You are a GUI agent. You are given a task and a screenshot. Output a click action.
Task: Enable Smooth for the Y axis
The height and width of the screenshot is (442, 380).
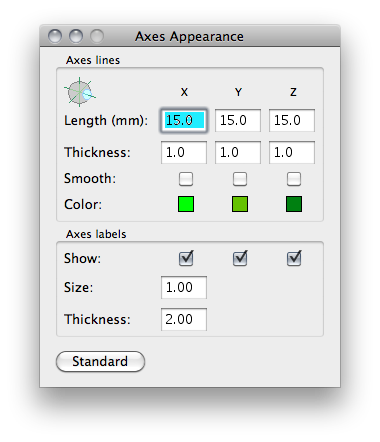click(240, 179)
